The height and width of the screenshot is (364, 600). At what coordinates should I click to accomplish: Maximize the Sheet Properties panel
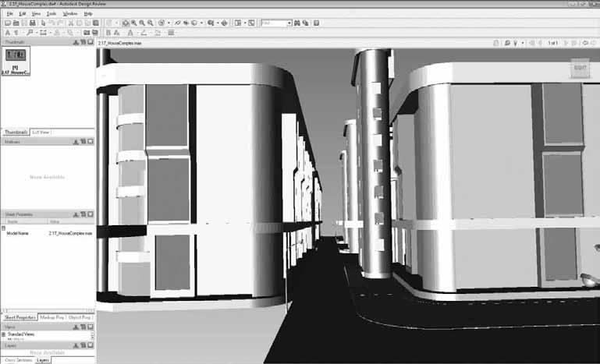pos(91,214)
